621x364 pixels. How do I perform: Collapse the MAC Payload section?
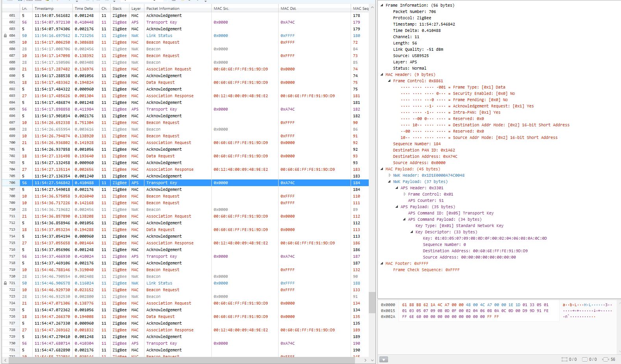click(x=382, y=169)
